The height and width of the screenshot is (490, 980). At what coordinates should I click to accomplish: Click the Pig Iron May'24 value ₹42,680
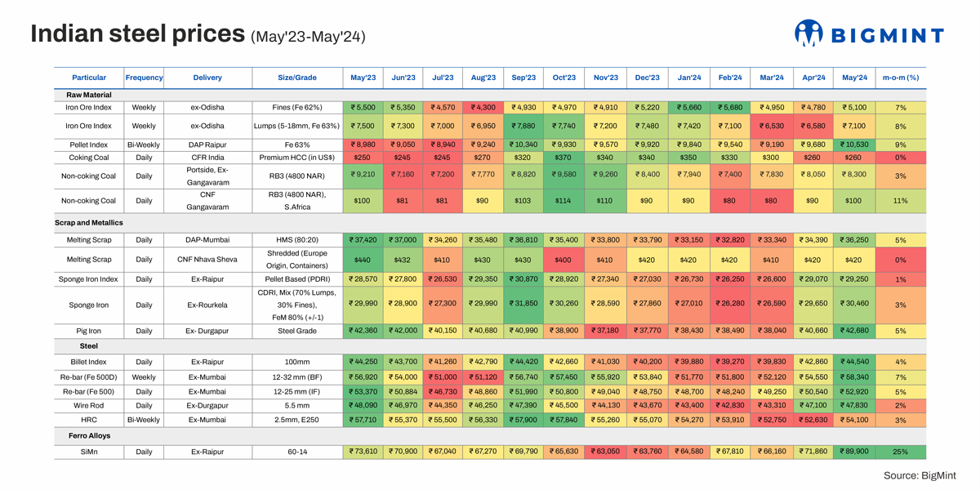(x=854, y=330)
